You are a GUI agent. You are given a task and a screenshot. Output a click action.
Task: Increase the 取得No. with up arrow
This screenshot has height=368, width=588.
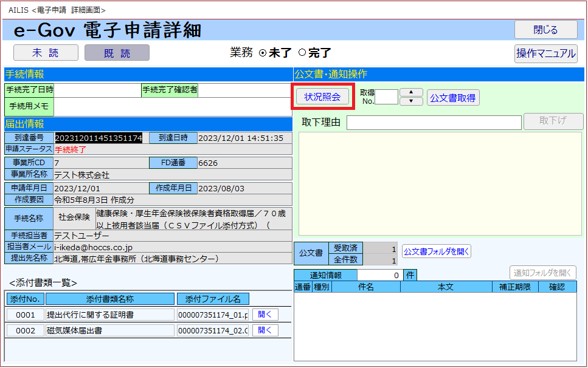(411, 92)
